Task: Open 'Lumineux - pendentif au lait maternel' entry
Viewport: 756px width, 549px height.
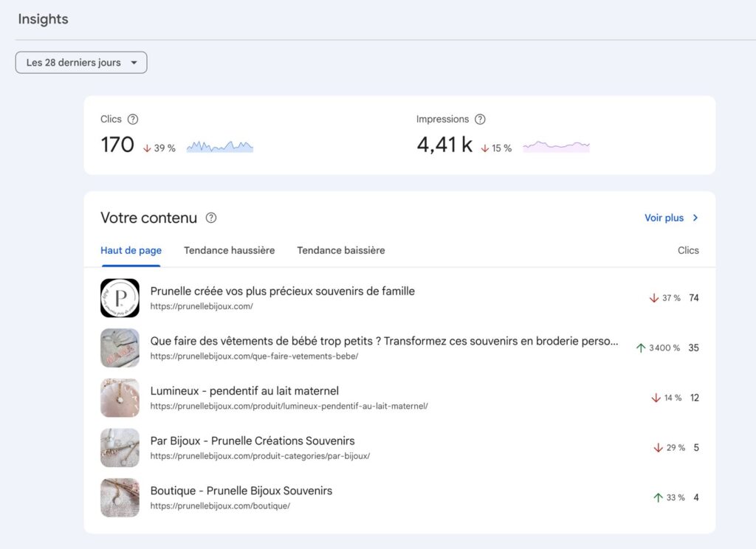Action: point(244,391)
